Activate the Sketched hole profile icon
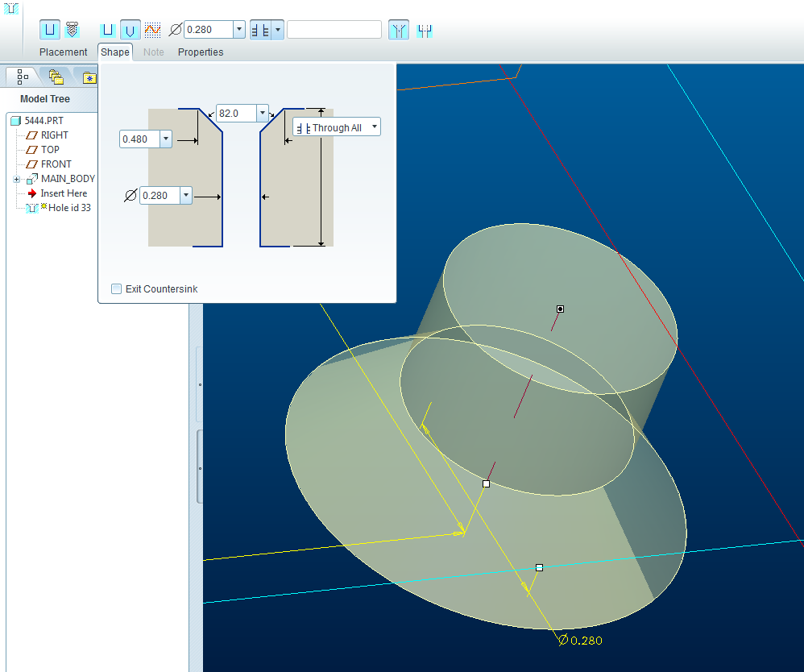804x672 pixels. coord(152,29)
